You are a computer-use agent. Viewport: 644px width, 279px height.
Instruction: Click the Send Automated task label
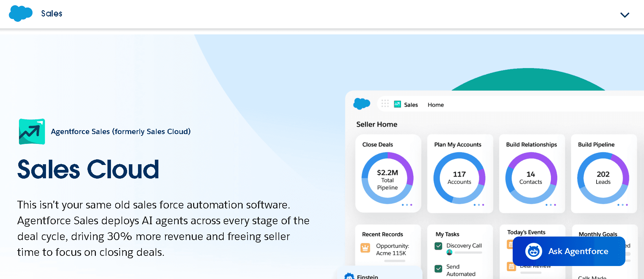point(461,270)
